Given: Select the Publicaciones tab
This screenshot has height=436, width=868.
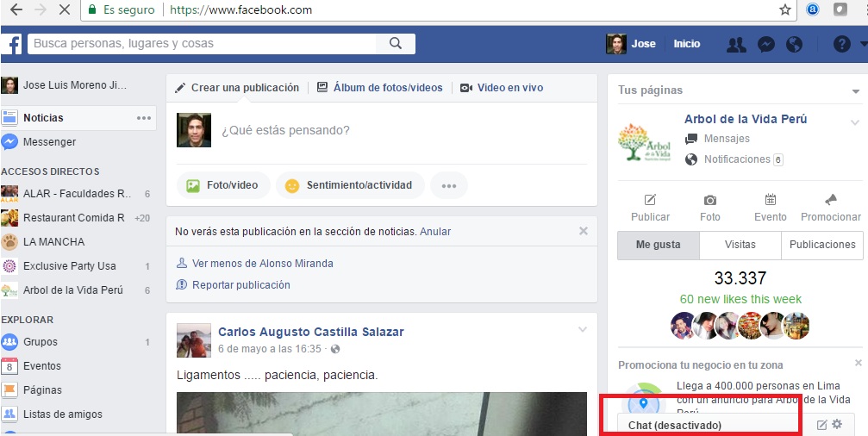Looking at the screenshot, I should pyautogui.click(x=822, y=245).
